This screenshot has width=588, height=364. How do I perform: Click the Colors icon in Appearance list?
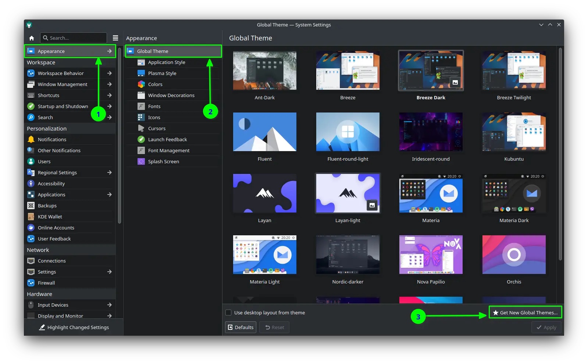[x=141, y=84]
